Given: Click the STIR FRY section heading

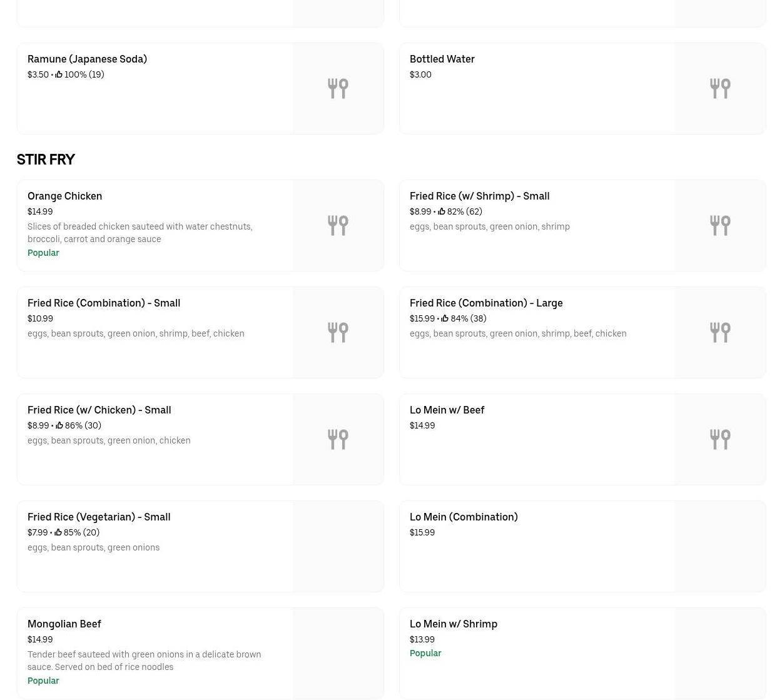Looking at the screenshot, I should pyautogui.click(x=46, y=160).
